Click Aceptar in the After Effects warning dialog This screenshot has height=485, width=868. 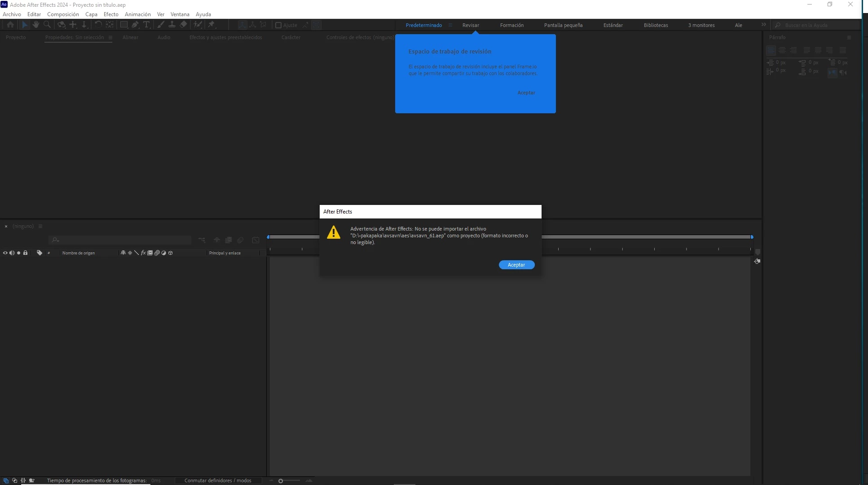[516, 265]
